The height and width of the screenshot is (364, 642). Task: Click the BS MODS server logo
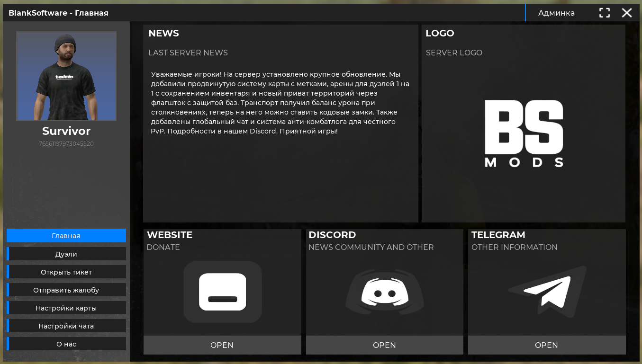click(524, 134)
